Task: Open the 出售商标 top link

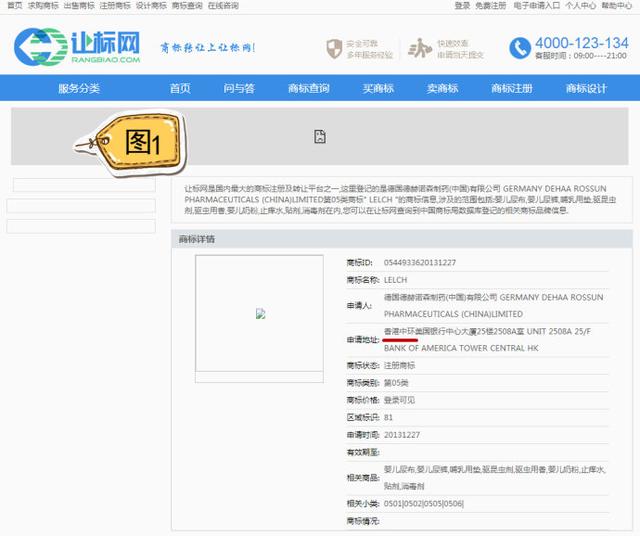Action: (x=79, y=5)
